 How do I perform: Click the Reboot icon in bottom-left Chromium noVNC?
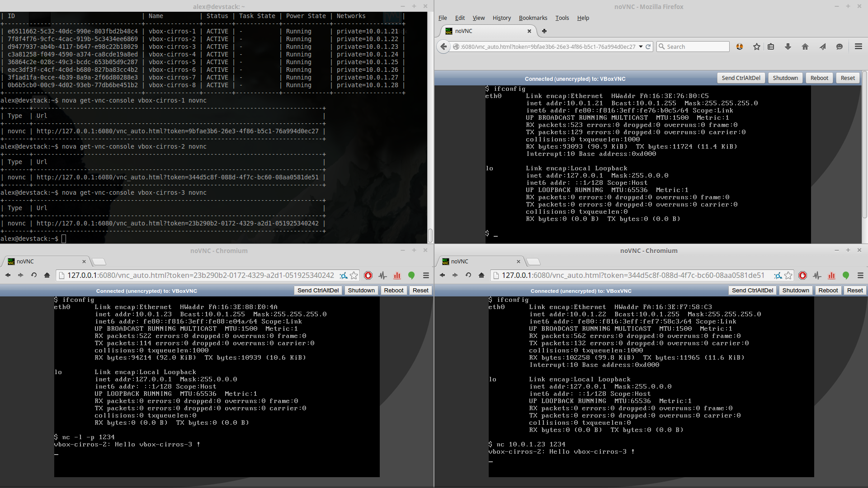point(393,291)
